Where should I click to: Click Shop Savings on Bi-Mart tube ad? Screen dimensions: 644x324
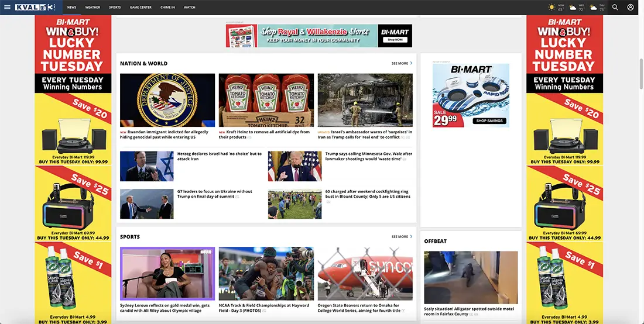pyautogui.click(x=489, y=121)
